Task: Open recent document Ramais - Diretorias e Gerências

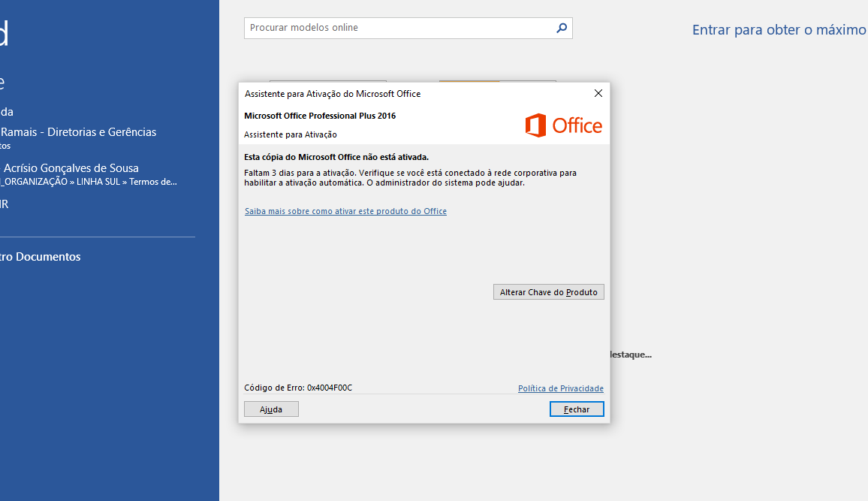Action: (x=78, y=138)
